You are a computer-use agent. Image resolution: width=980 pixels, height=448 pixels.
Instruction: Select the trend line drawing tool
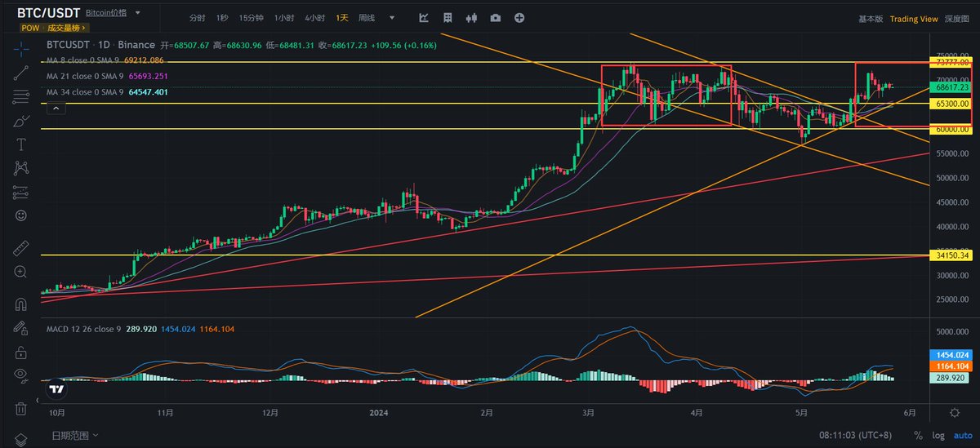click(x=21, y=73)
